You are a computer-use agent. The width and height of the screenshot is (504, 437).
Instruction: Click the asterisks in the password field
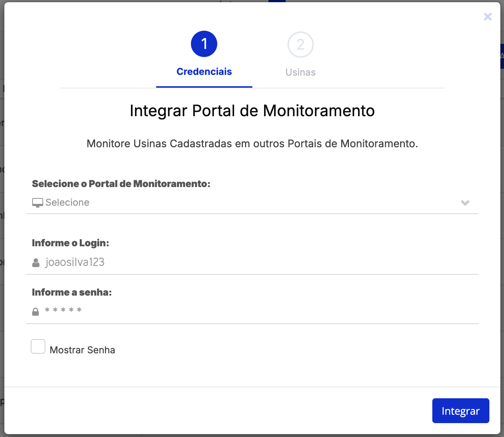pyautogui.click(x=63, y=310)
